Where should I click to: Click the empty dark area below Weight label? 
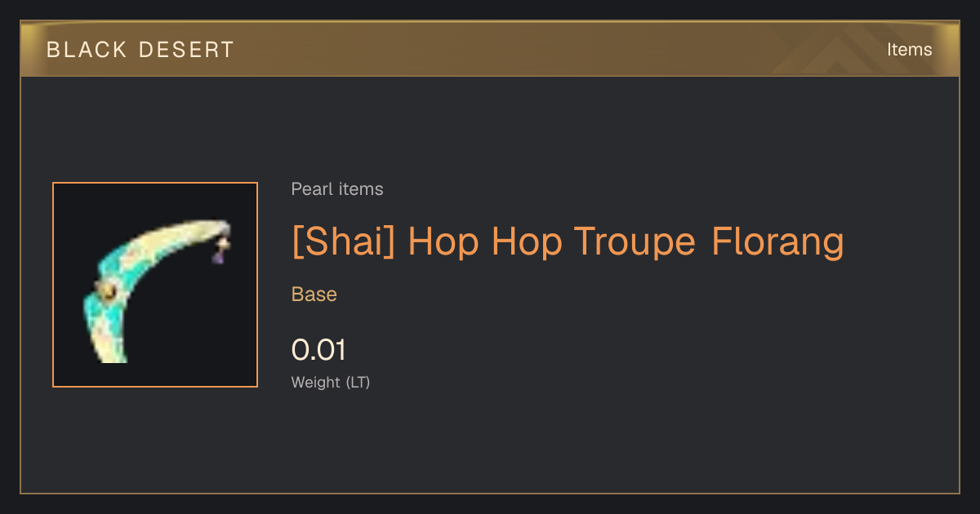[x=490, y=445]
